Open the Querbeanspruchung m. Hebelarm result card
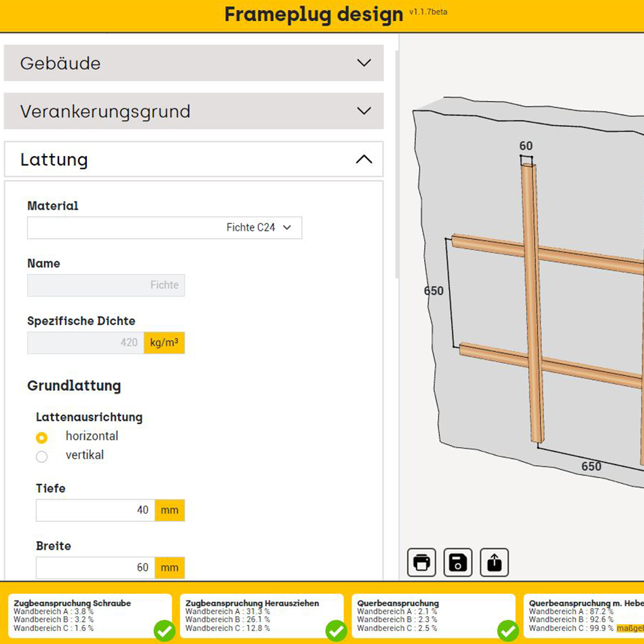Viewport: 644px width, 644px height. pos(585,616)
